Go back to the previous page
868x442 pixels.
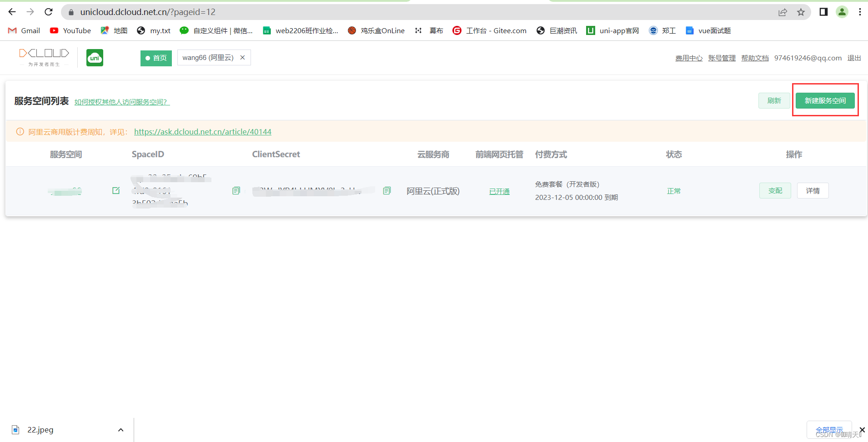point(12,12)
